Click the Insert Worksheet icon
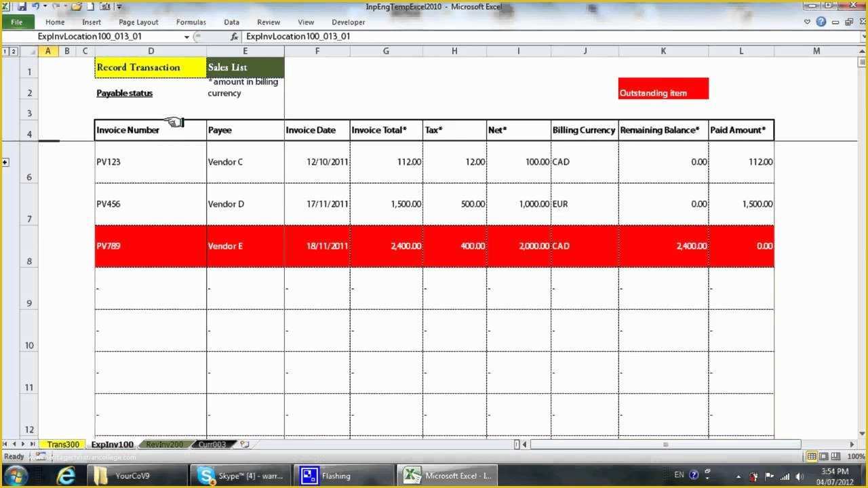868x488 pixels. click(x=245, y=445)
